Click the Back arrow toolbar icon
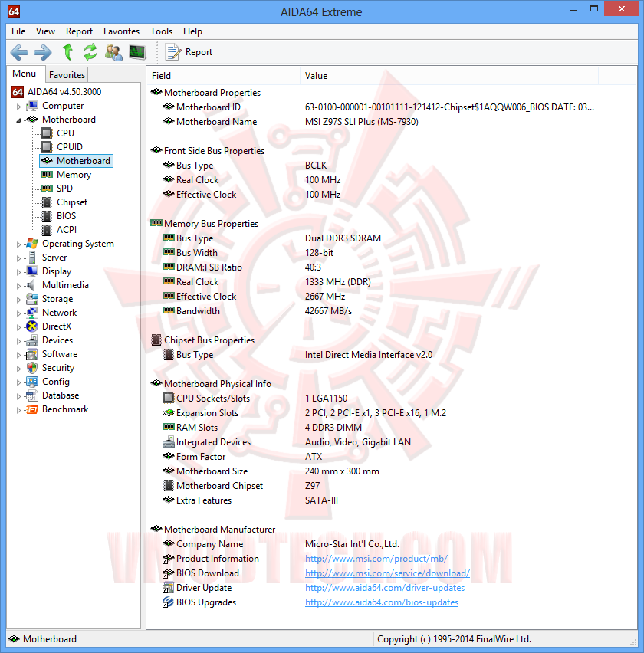The image size is (644, 653). [x=19, y=52]
